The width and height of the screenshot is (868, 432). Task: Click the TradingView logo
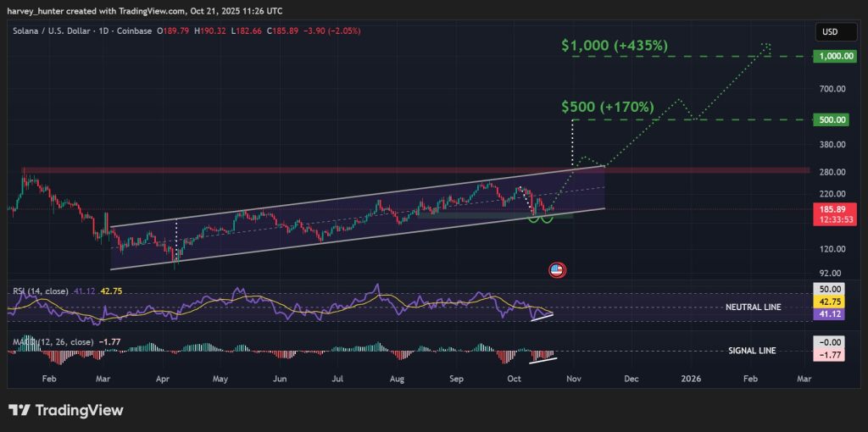tap(66, 410)
